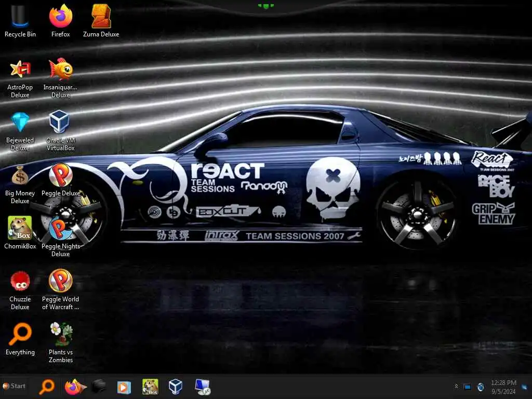This screenshot has height=399, width=532.
Task: Select Everything search desktop shortcut
Action: tap(20, 339)
